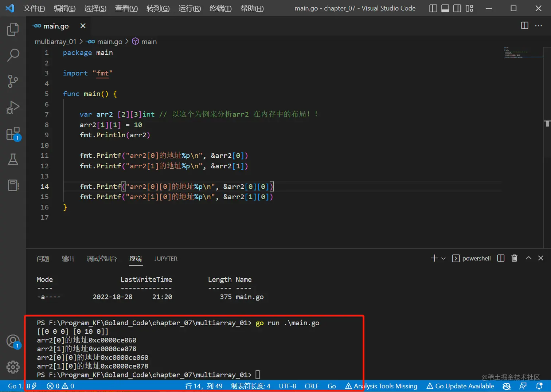Open the 选择(S) menu
The image size is (551, 392).
point(95,8)
